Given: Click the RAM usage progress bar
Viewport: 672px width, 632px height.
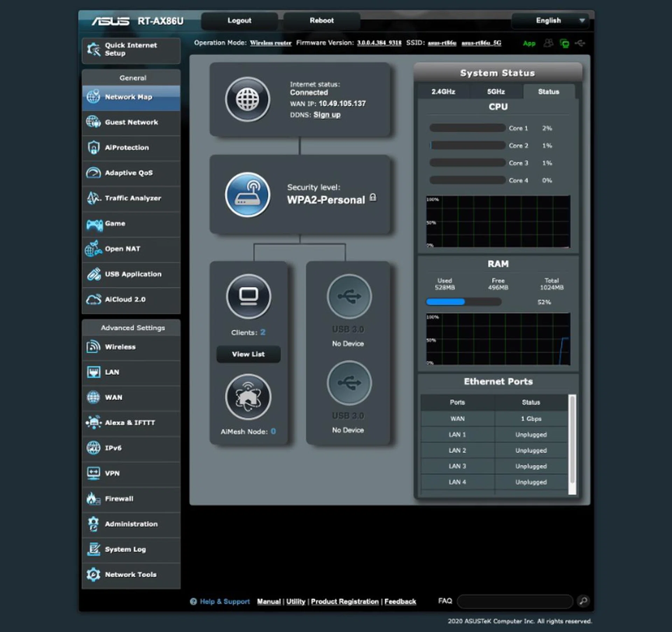Looking at the screenshot, I should click(x=463, y=302).
